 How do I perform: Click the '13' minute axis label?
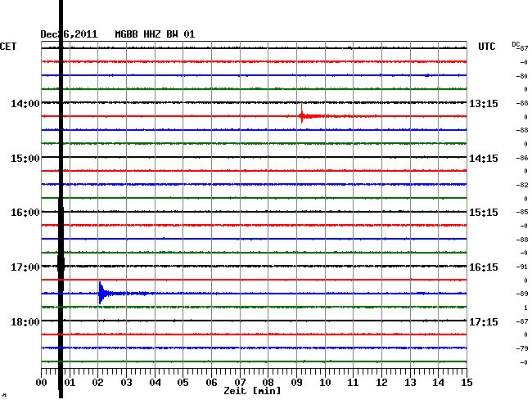[410, 383]
